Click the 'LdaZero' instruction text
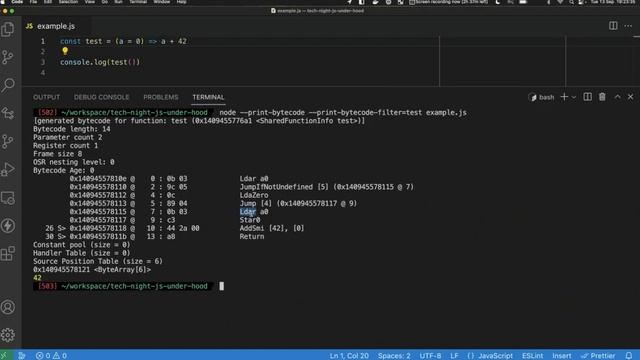640x360 pixels. [x=254, y=195]
